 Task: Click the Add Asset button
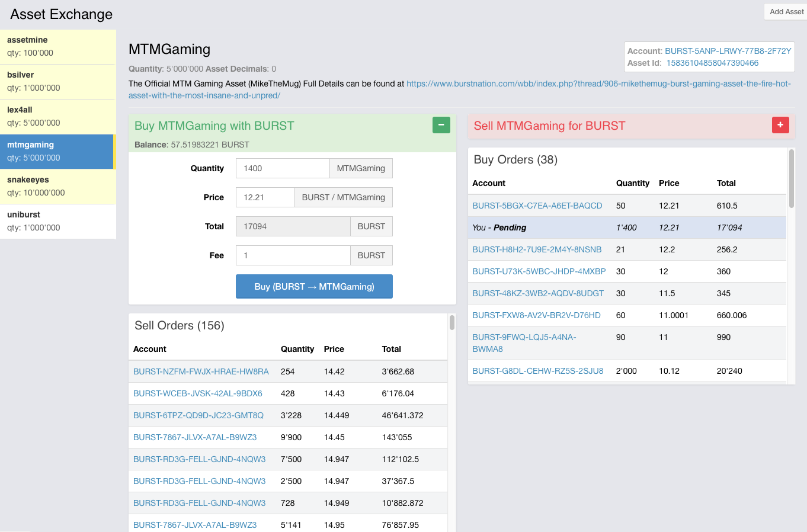(x=786, y=12)
